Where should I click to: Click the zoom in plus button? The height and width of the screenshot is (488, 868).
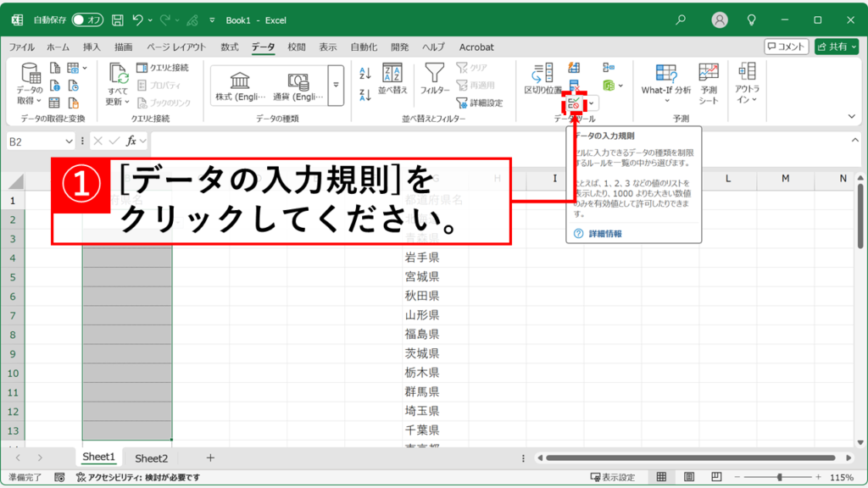818,477
